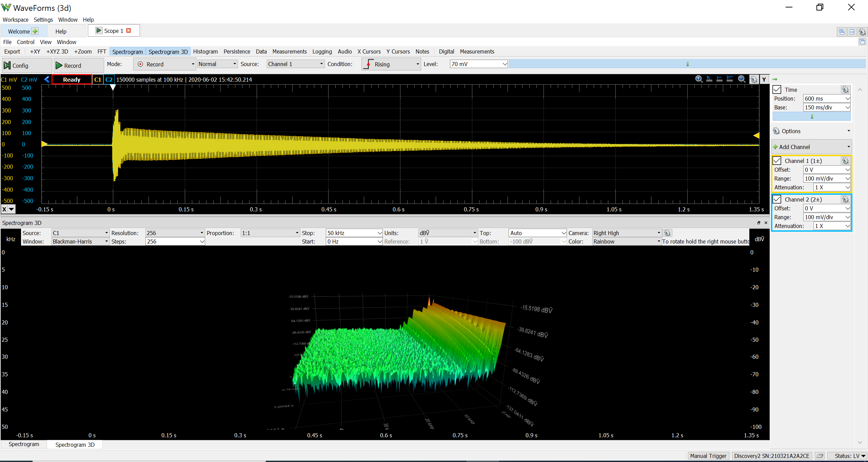Viewport: 868px width, 462px height.
Task: Click the Welcome tab green plus icon
Action: point(35,31)
